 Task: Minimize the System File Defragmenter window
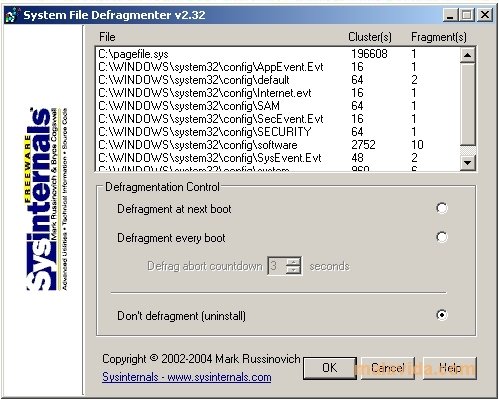point(450,15)
